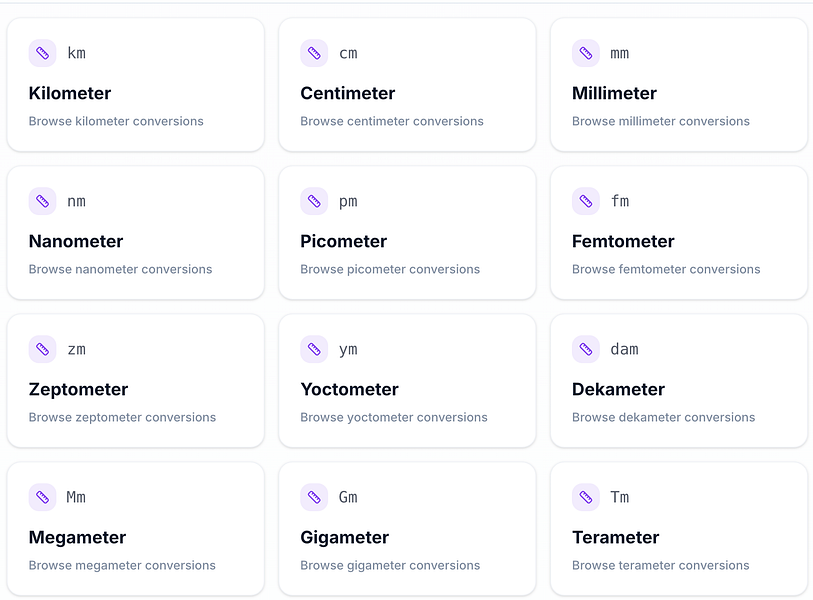Click the tag icon on the Millimeter card
Viewport: 813px width, 600px height.
point(585,53)
